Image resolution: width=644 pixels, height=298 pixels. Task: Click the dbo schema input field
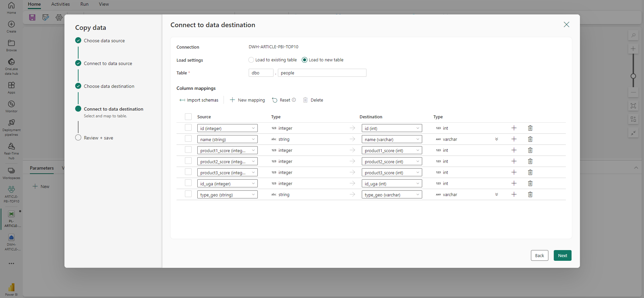(261, 73)
